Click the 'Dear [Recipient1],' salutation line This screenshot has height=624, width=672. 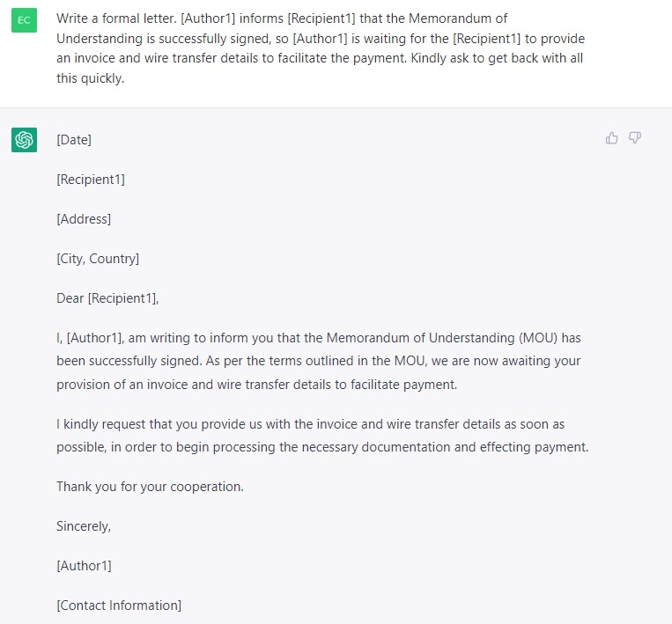pyautogui.click(x=107, y=298)
